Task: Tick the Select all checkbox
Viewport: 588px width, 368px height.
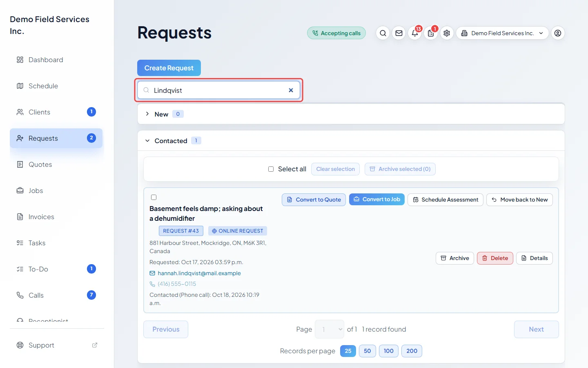Action: [271, 169]
